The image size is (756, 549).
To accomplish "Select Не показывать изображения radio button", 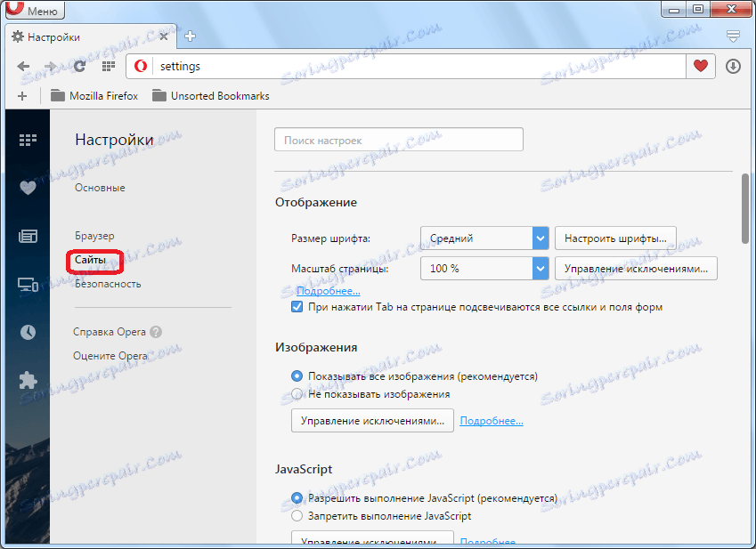I will (x=297, y=394).
